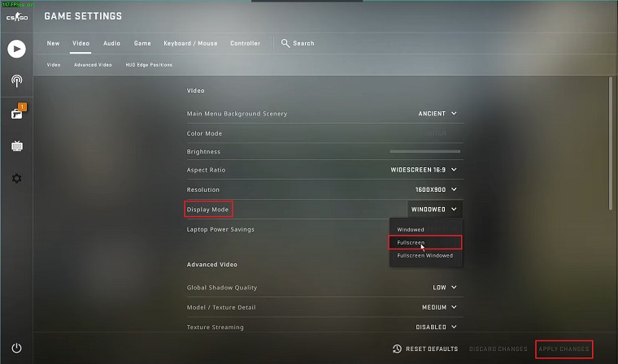Expand Main Menu Background Scenery dropdown
Screen dimensions: 618x364
(437, 114)
